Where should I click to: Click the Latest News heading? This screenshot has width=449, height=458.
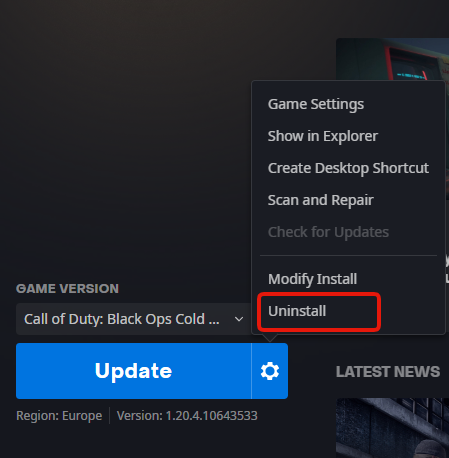pos(388,372)
